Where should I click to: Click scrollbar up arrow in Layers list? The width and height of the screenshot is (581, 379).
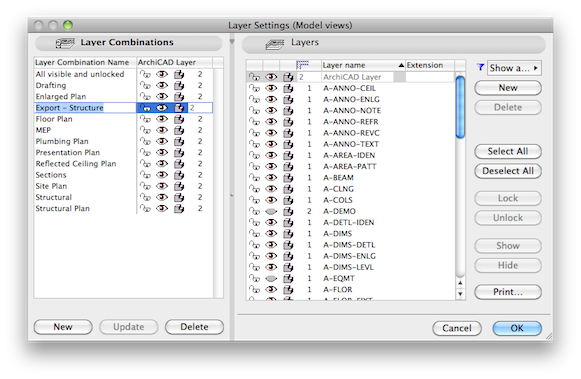(x=460, y=283)
